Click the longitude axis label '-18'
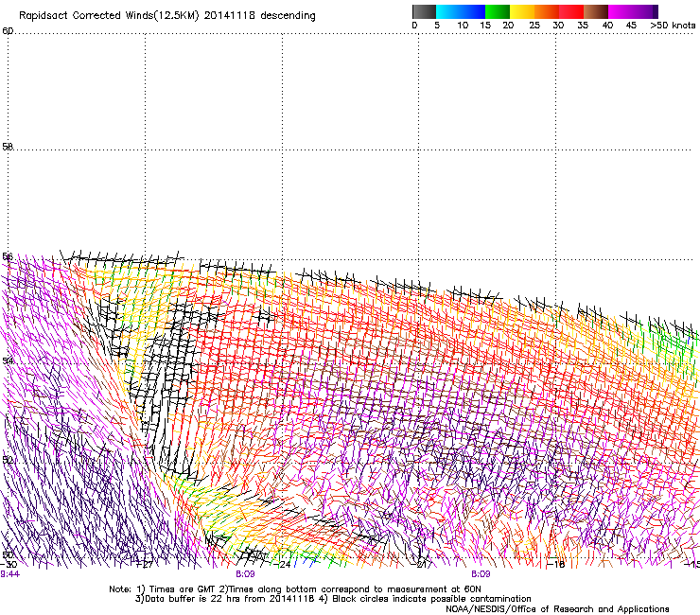The height and width of the screenshot is (615, 700). point(556,565)
